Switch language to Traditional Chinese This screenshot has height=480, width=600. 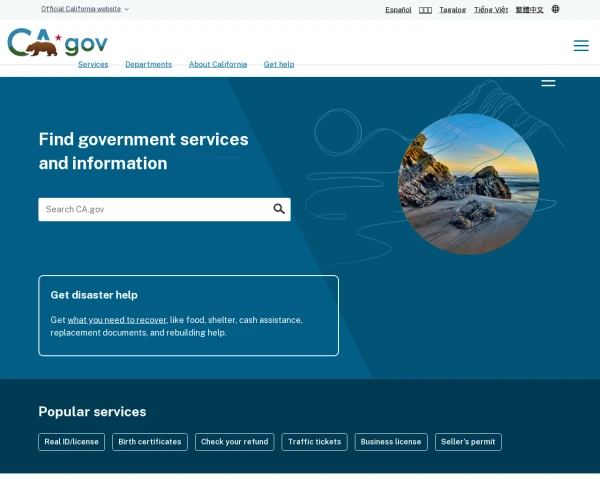point(529,10)
